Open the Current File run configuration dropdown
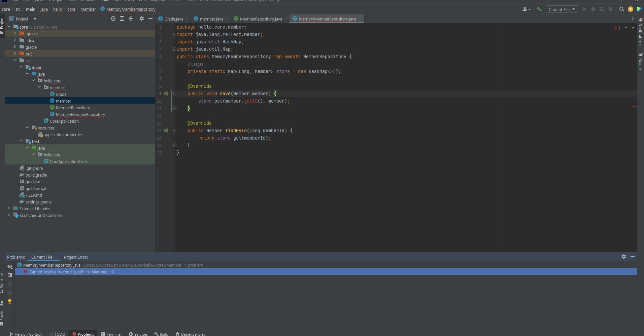Viewport: 644px width, 336px height. [x=562, y=9]
